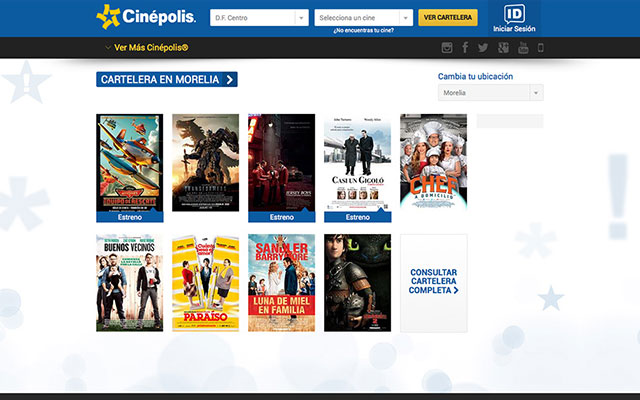The image size is (640, 400).
Task: Click the Cambia tu ubicación label
Action: click(476, 76)
